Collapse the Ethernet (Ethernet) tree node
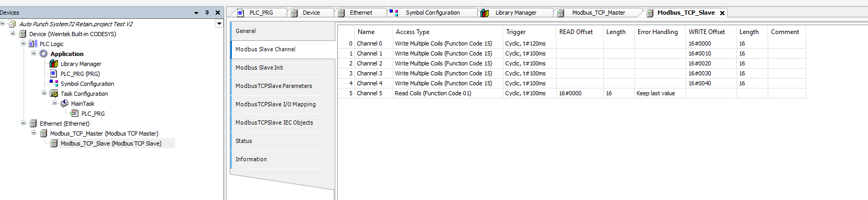 (23, 123)
